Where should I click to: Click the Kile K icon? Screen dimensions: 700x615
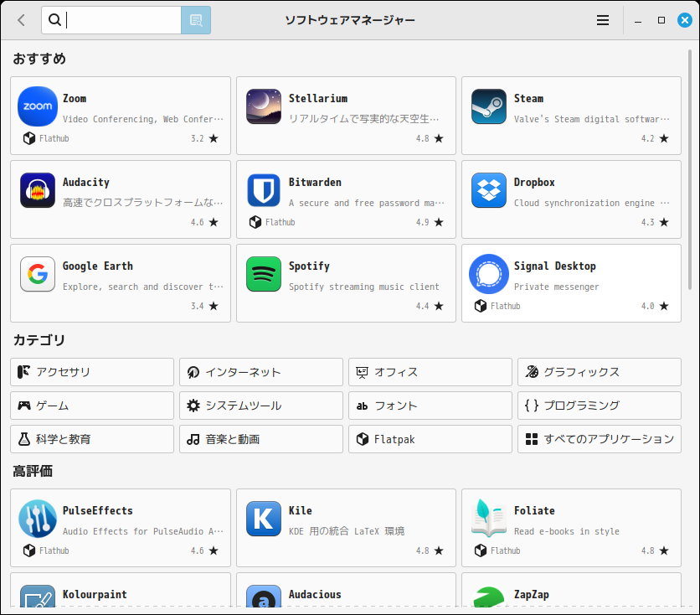(x=264, y=519)
